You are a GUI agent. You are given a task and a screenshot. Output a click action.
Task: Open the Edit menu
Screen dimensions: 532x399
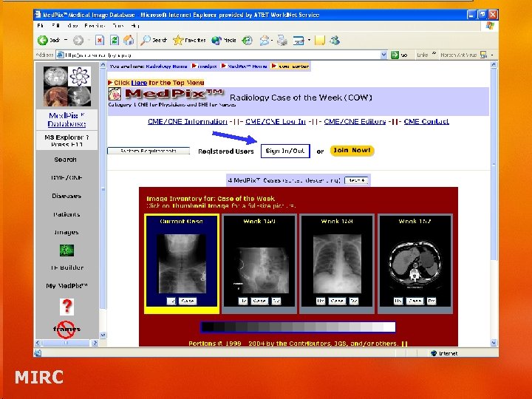56,26
